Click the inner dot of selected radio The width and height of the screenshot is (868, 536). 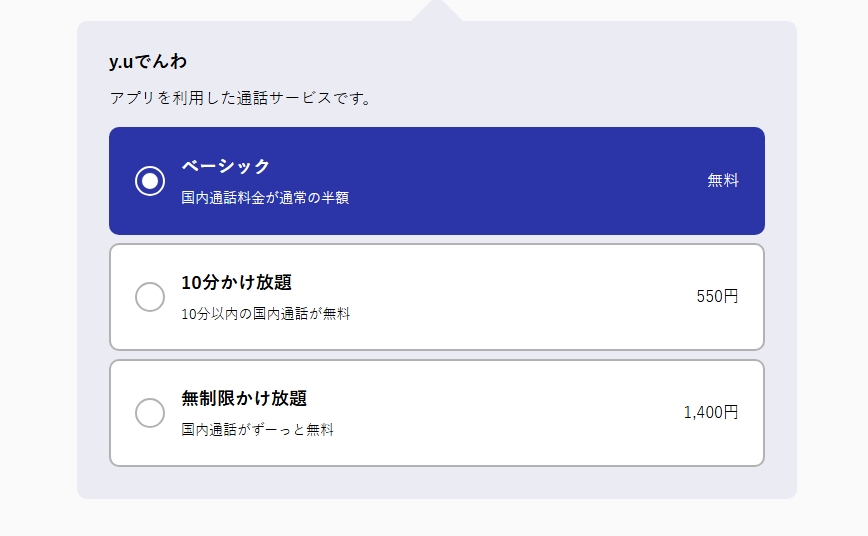pyautogui.click(x=150, y=181)
